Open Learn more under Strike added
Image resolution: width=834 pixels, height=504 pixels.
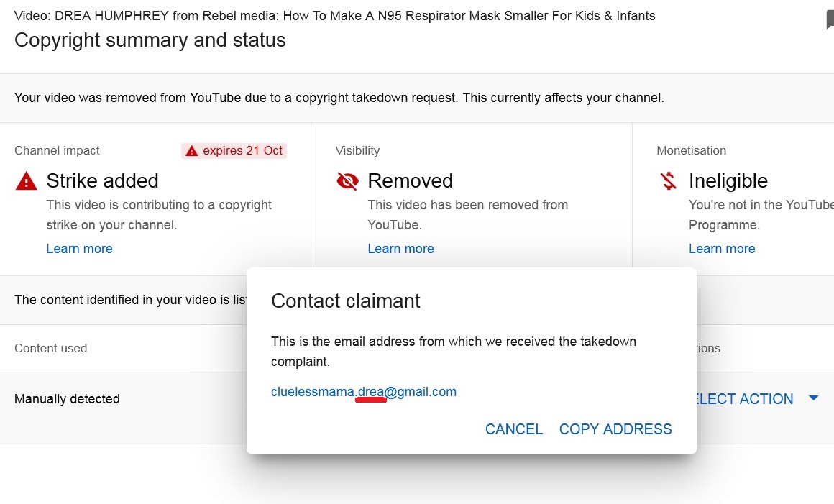tap(79, 248)
